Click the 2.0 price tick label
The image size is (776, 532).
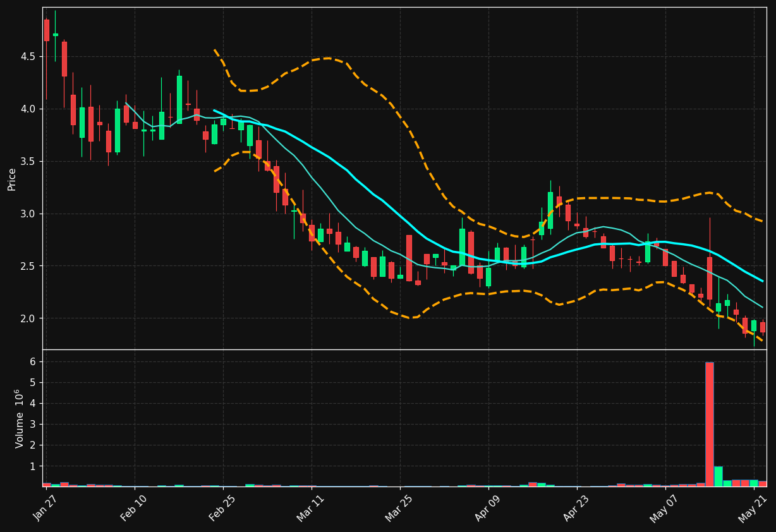coord(29,318)
